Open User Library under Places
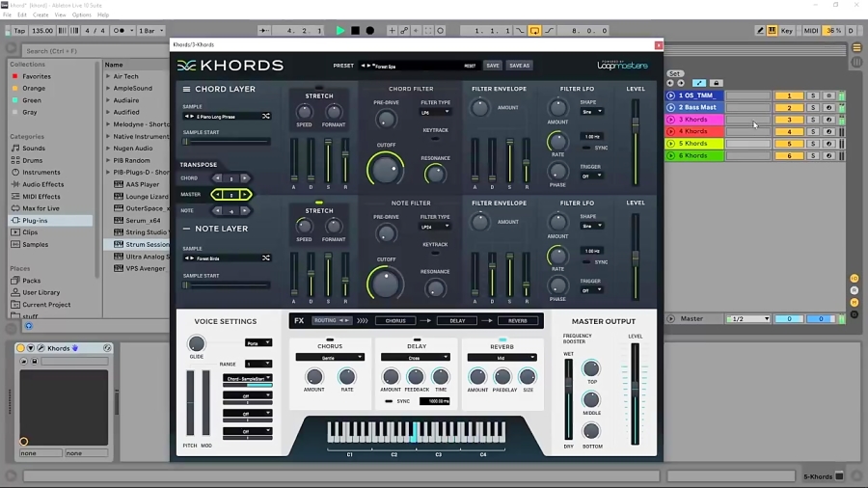The height and width of the screenshot is (488, 868). tap(41, 292)
